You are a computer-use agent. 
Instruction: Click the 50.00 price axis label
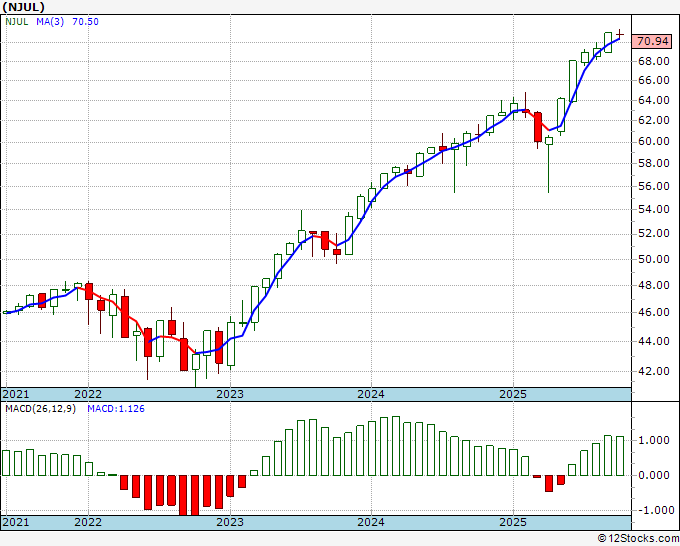click(654, 259)
